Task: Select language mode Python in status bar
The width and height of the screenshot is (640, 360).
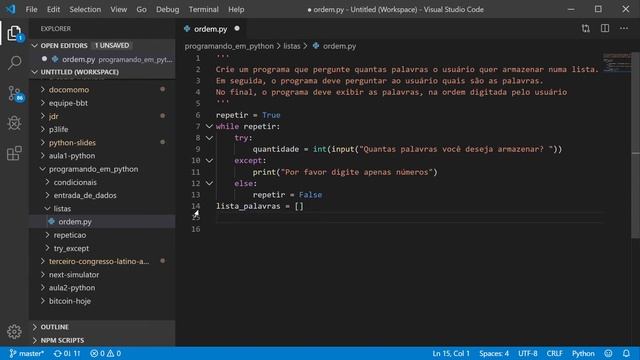Action: coord(583,353)
